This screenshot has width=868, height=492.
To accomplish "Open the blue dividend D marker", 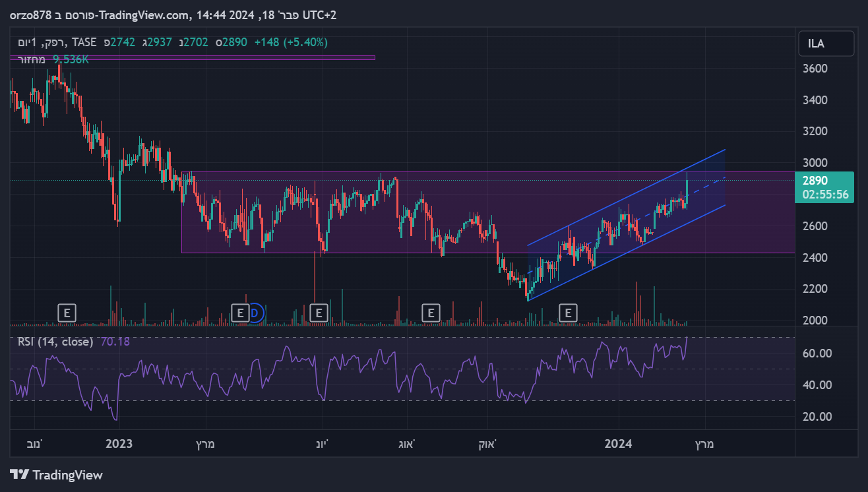I will (x=255, y=313).
